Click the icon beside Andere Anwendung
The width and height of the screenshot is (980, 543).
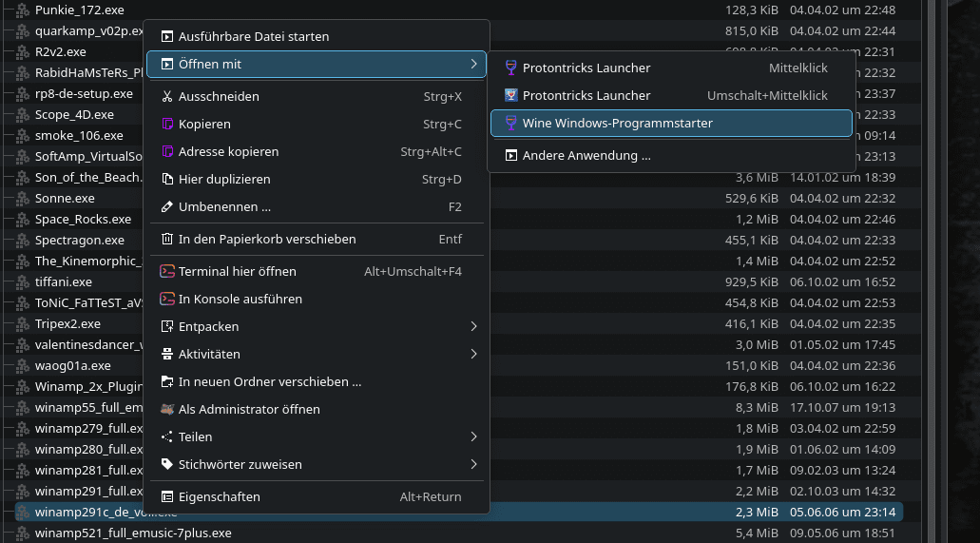511,156
